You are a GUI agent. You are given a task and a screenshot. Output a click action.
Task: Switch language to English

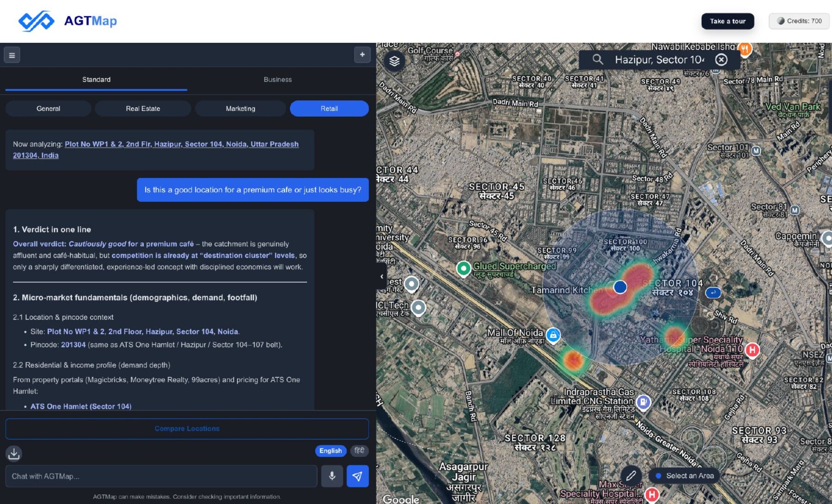pos(330,451)
